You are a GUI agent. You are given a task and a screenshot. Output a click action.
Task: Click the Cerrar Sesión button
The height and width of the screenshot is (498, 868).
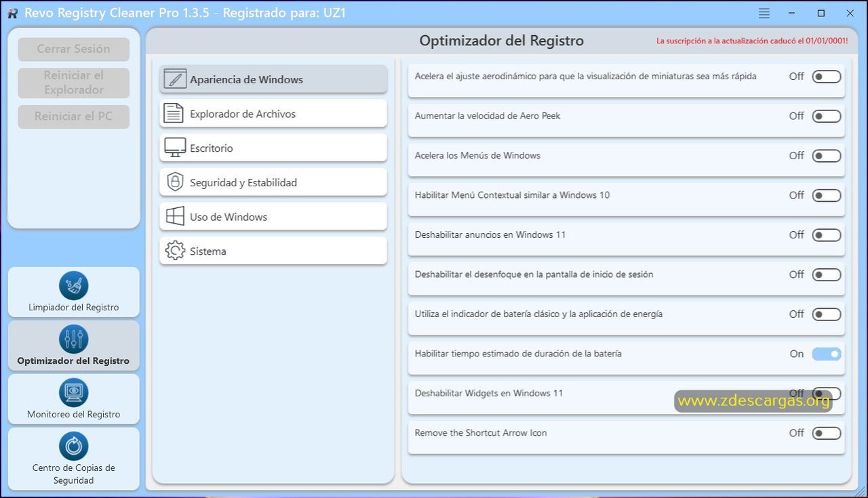[x=73, y=49]
